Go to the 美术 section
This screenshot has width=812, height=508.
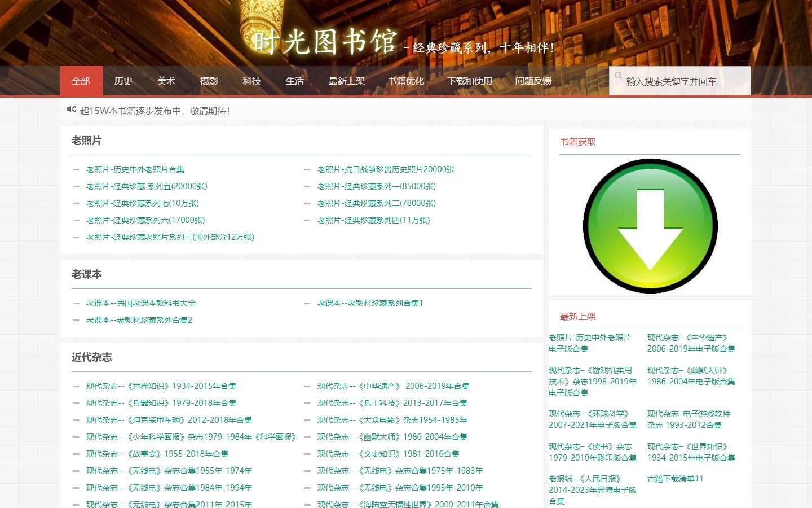166,81
